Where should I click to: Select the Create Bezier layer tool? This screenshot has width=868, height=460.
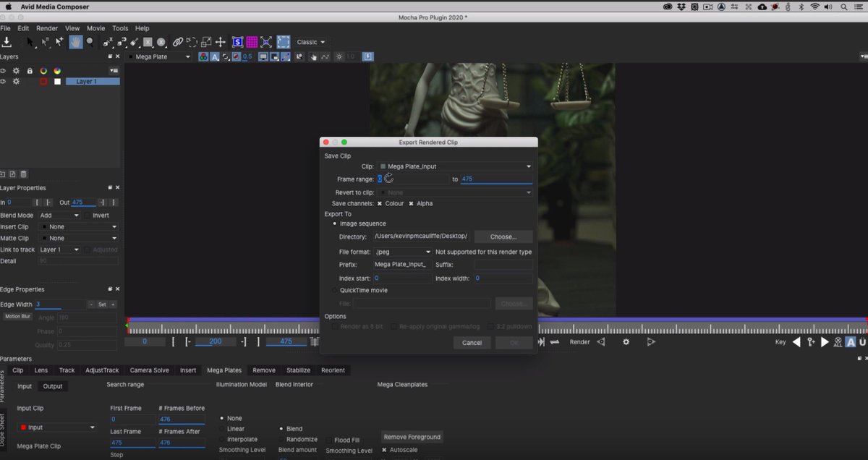click(x=122, y=42)
